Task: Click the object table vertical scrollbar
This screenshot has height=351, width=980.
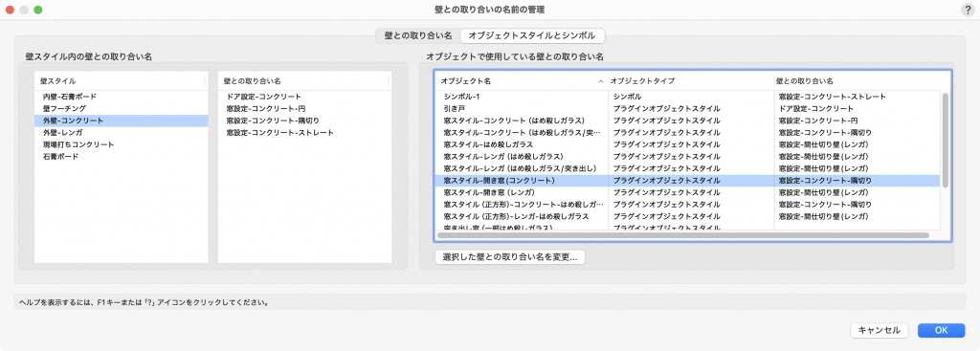Action: coord(946,140)
